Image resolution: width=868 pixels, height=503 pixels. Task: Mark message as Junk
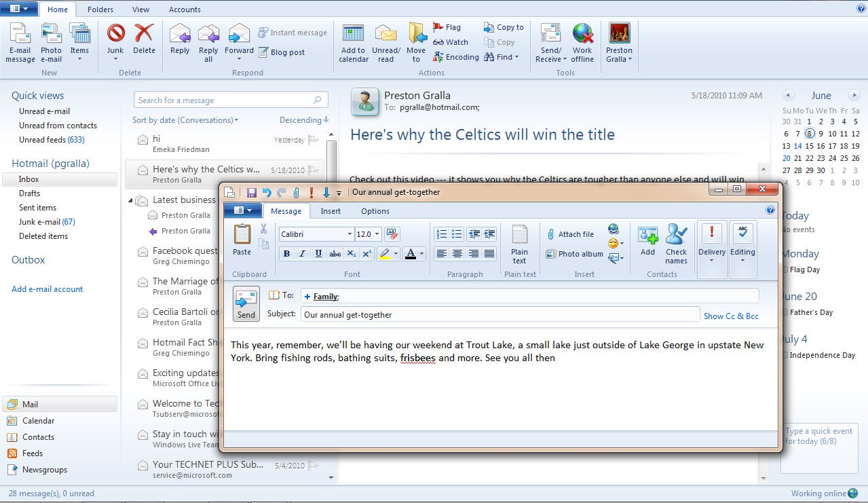coord(115,43)
